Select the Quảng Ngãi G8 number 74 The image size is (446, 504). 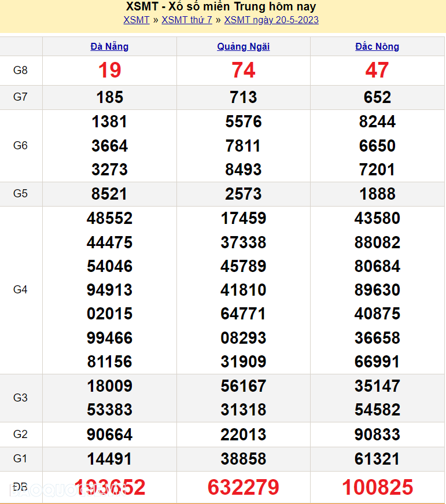[x=243, y=71]
